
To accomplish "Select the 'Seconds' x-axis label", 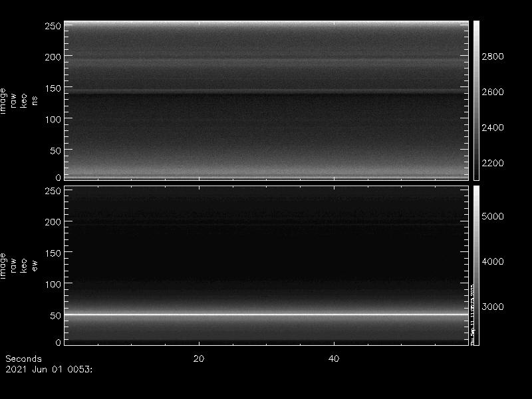I will [23, 358].
